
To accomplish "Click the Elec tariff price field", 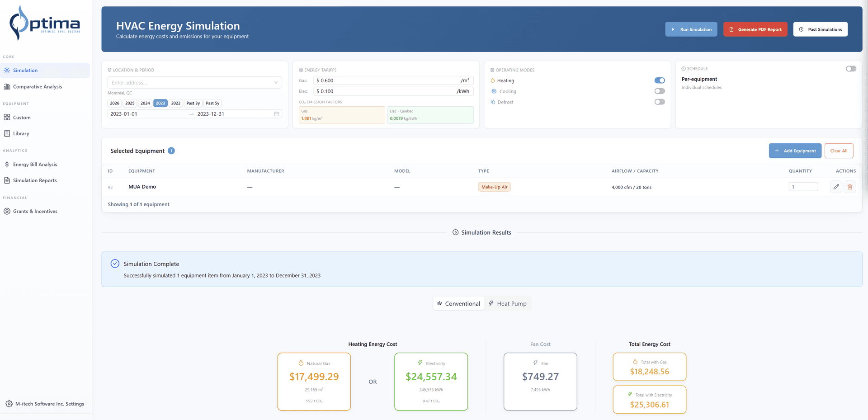I will pos(393,91).
